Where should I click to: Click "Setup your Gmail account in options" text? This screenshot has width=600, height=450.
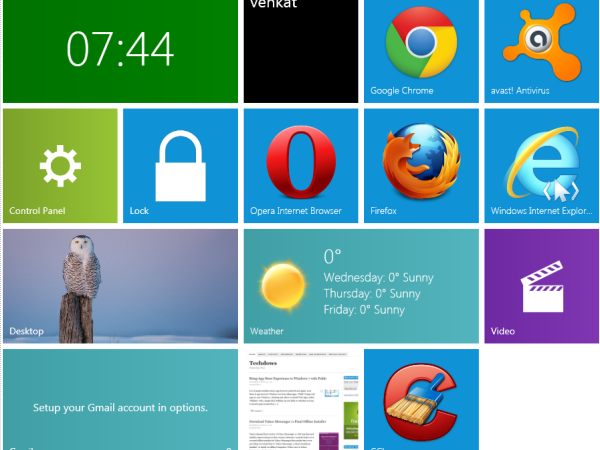[x=120, y=408]
